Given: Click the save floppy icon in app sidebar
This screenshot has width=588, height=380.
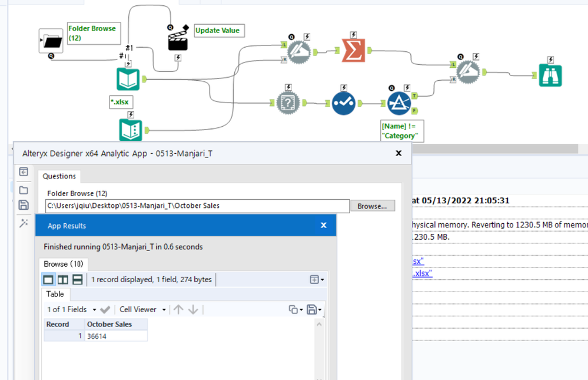Looking at the screenshot, I should tap(24, 204).
